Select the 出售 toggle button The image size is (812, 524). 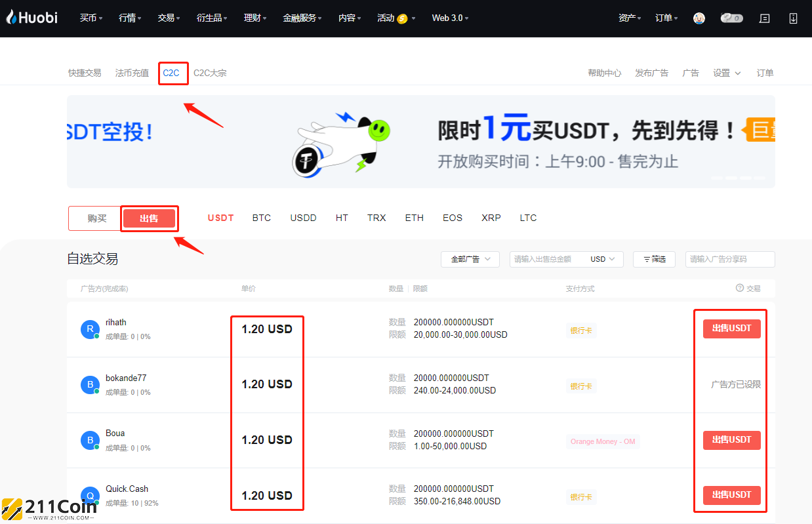[x=150, y=218]
